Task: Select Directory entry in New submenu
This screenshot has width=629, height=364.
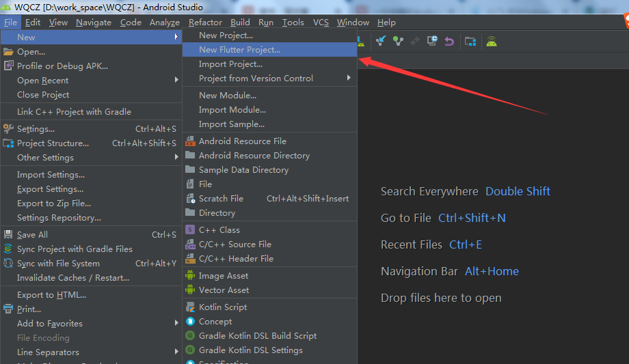Action: (x=269, y=213)
